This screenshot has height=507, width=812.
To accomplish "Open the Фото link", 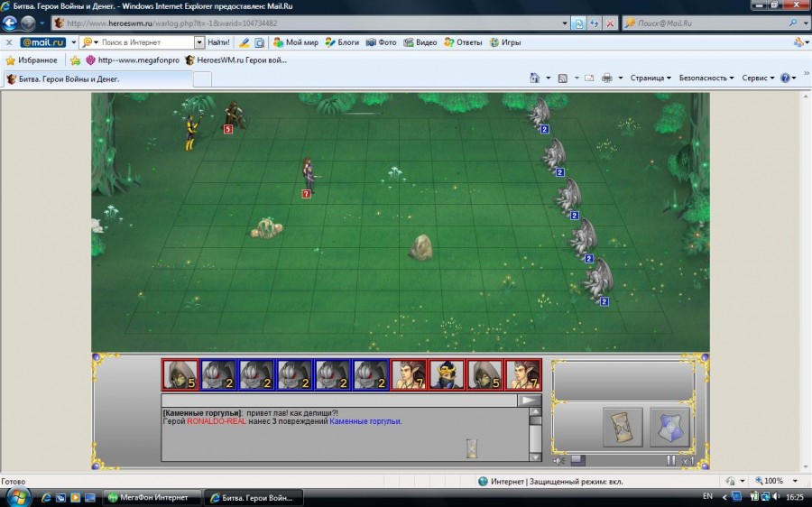I will pos(381,42).
